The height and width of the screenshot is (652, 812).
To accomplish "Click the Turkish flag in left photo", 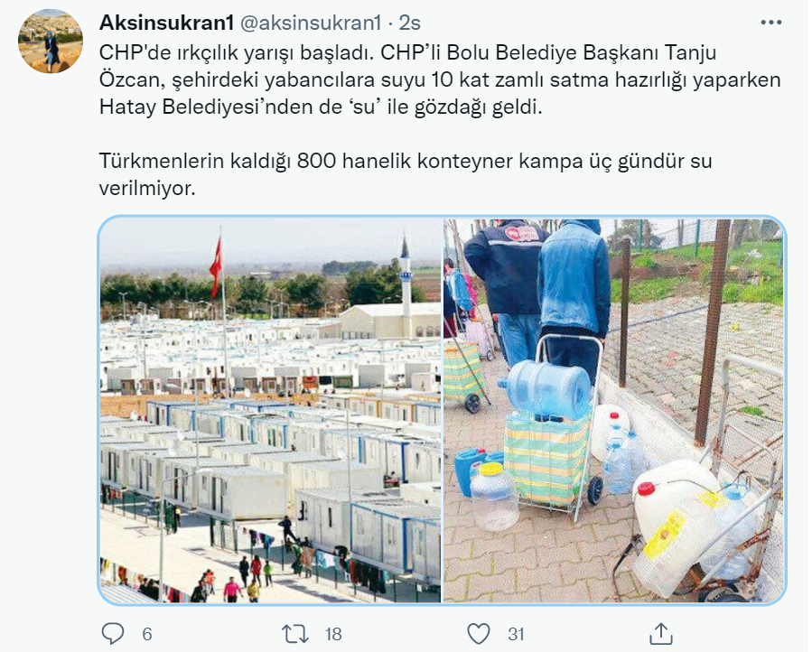I will click(216, 267).
